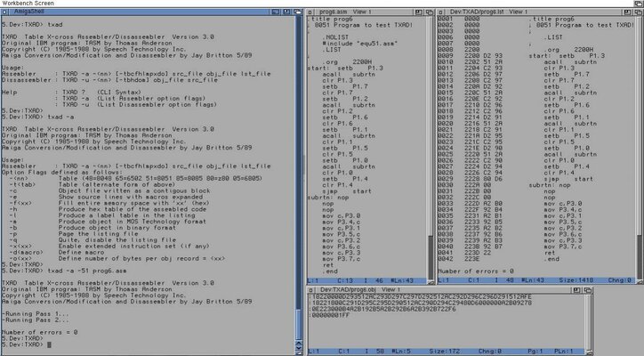Image resolution: width=644 pixels, height=356 pixels.
Task: Close the Dev:TXAD/prog6.obj window
Action: 310,289
